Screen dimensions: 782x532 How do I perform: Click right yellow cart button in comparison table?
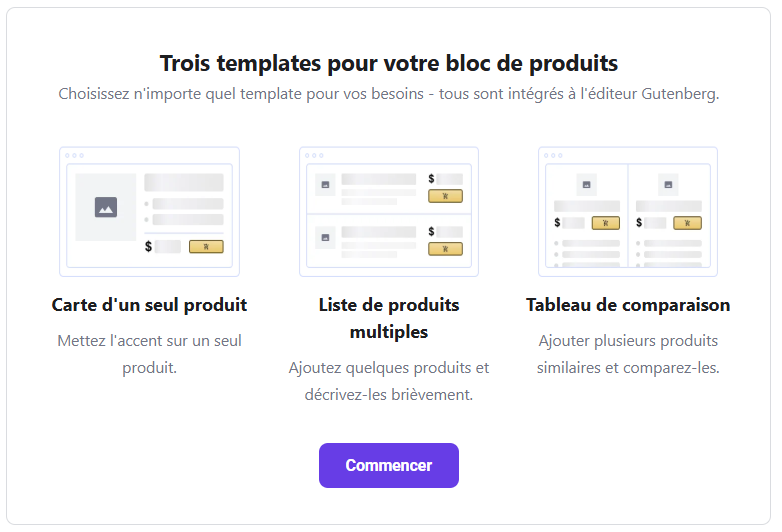[687, 223]
